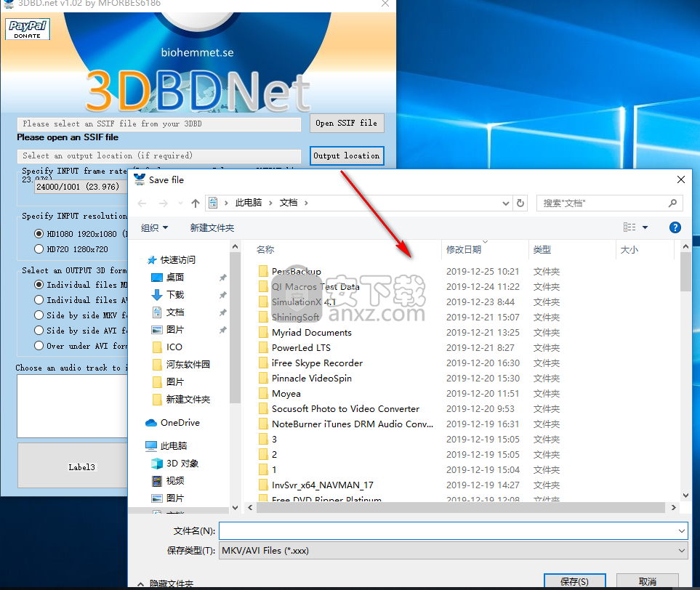Click the PersBackup folder icon
The height and width of the screenshot is (590, 700).
tap(263, 271)
